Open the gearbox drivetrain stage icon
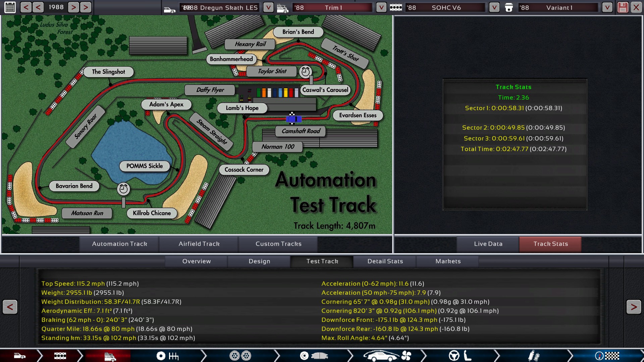 (167, 356)
